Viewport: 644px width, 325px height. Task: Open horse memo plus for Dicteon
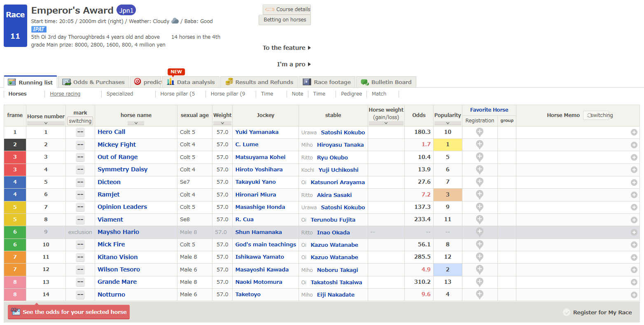pyautogui.click(x=634, y=182)
